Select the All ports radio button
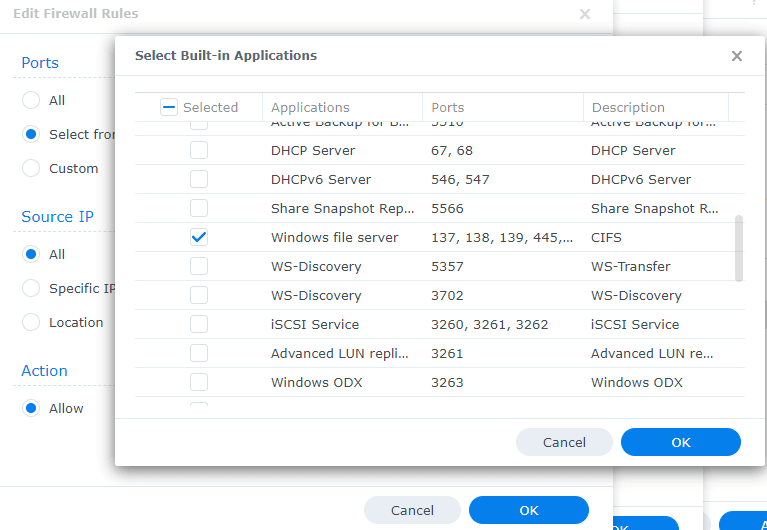Screen dimensions: 767x530 coord(31,100)
